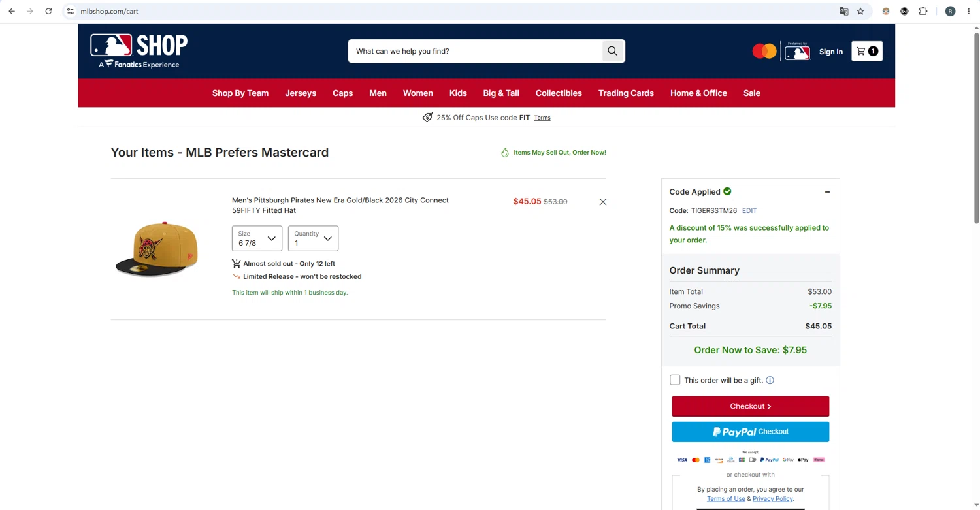Open the Collectibles menu
This screenshot has width=980, height=510.
pyautogui.click(x=559, y=93)
